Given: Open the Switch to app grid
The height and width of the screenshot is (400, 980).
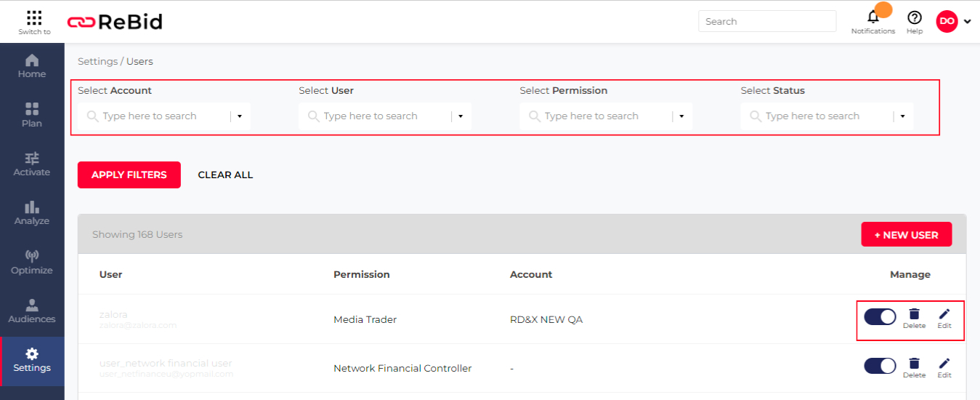Looking at the screenshot, I should (34, 18).
